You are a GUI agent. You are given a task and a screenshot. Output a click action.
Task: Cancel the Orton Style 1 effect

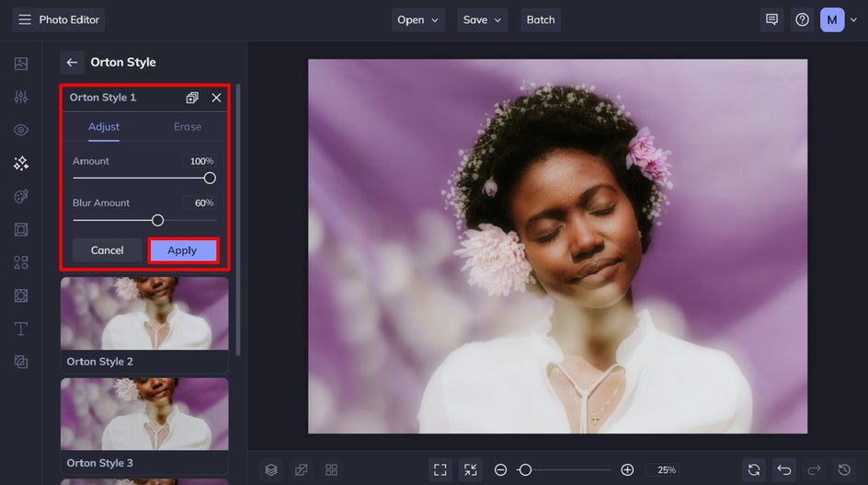coord(108,250)
